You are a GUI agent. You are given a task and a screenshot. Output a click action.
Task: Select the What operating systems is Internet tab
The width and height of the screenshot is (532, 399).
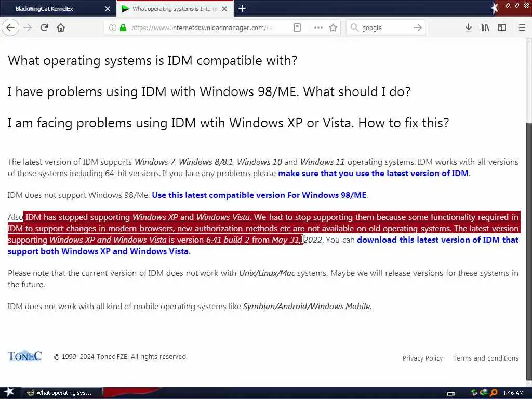(x=174, y=9)
